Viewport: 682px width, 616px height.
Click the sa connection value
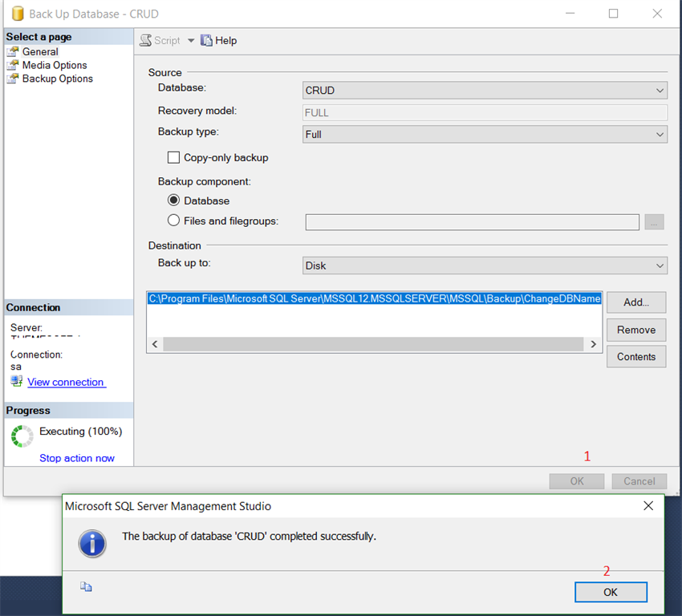[x=16, y=367]
